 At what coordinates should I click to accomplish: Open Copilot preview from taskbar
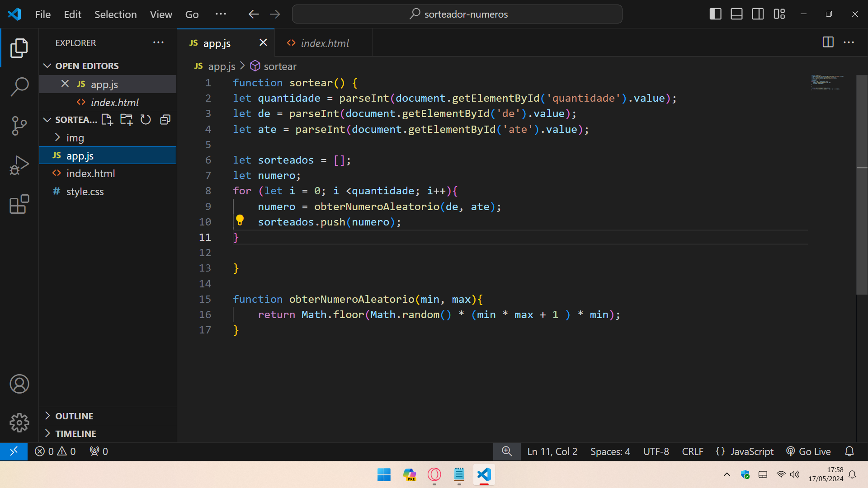tap(410, 474)
